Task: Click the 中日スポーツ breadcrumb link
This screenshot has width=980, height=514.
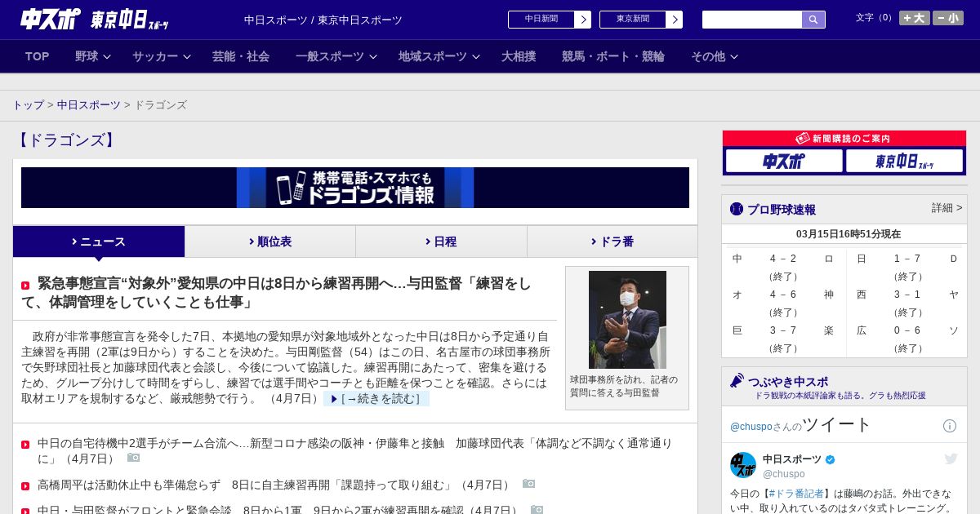Action: 88,105
